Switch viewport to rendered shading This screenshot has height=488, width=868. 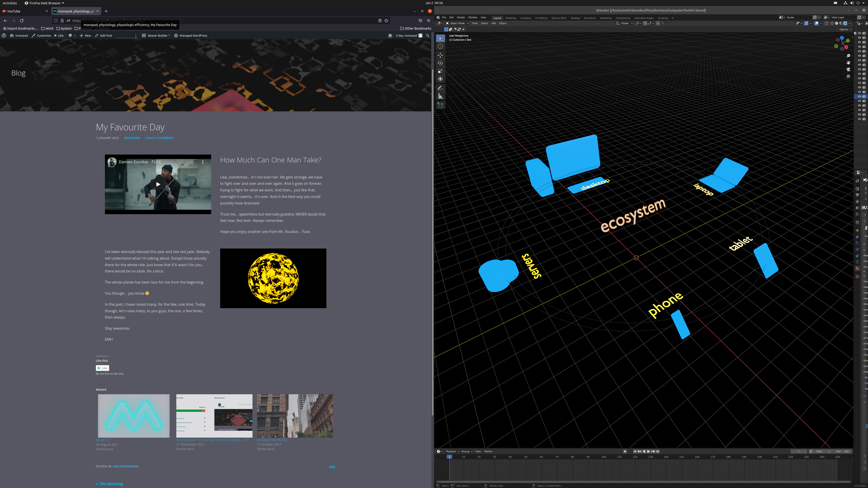(x=845, y=23)
